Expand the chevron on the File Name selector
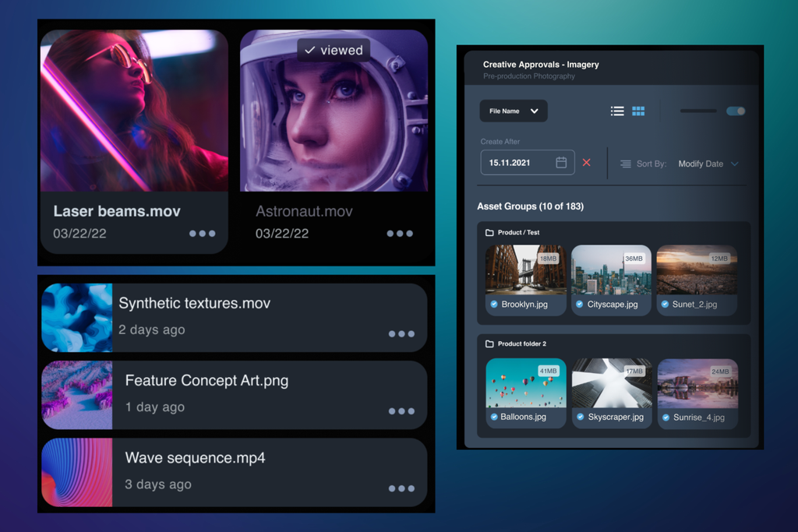This screenshot has height=532, width=798. (535, 111)
